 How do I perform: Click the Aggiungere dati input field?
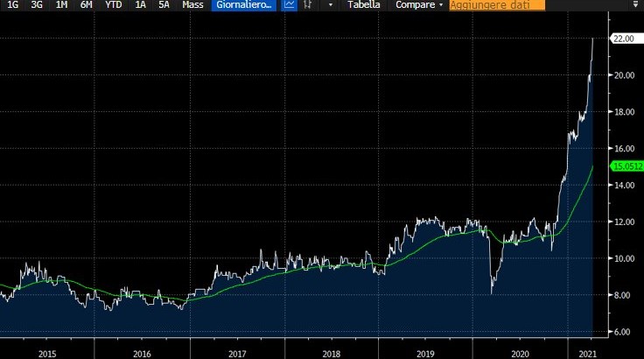[x=497, y=5]
